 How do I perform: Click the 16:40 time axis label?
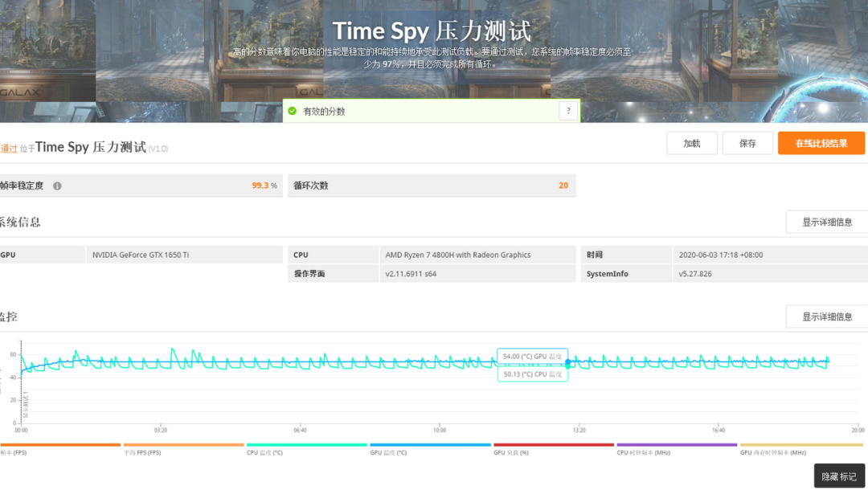click(718, 431)
